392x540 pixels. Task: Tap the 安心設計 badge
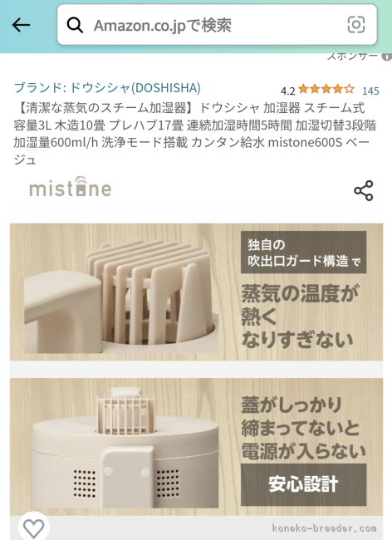pyautogui.click(x=303, y=484)
